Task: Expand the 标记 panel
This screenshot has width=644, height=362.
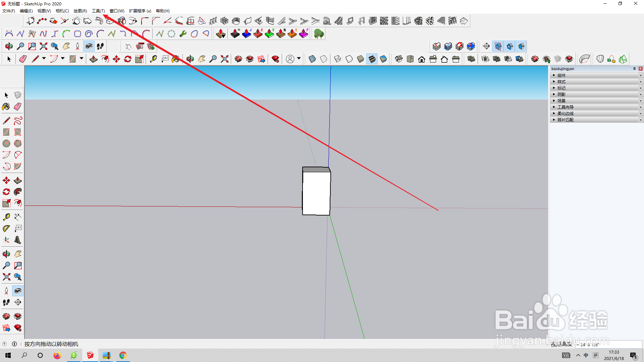Action: tap(596, 88)
